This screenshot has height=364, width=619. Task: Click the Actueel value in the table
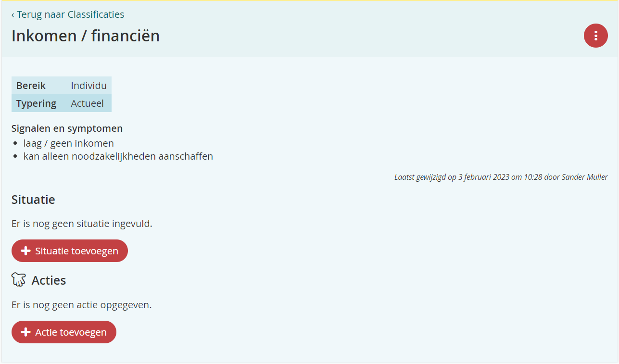click(x=87, y=103)
